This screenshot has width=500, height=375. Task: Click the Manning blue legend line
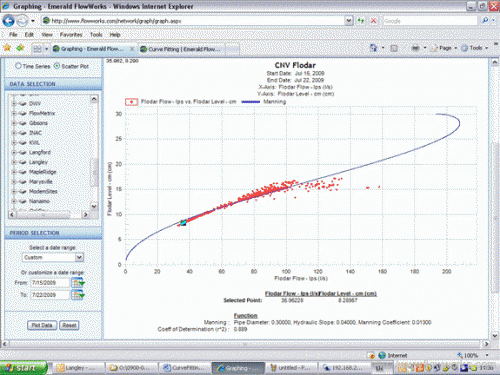tap(250, 102)
